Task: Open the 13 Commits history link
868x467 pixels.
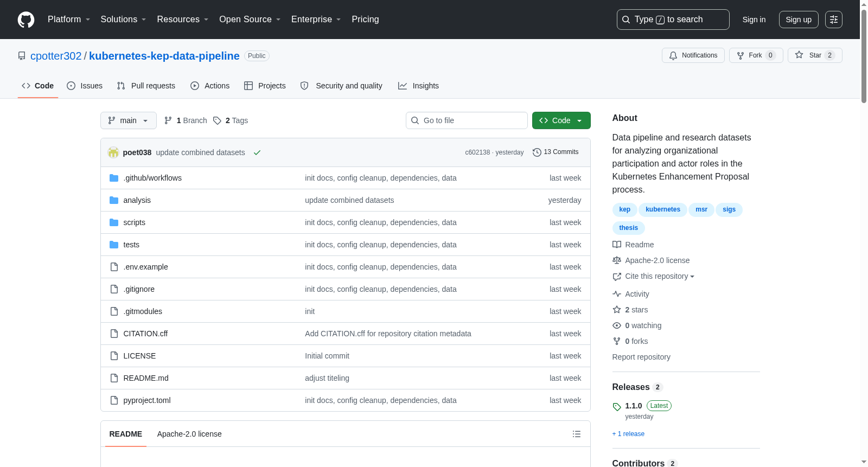Action: (x=556, y=152)
